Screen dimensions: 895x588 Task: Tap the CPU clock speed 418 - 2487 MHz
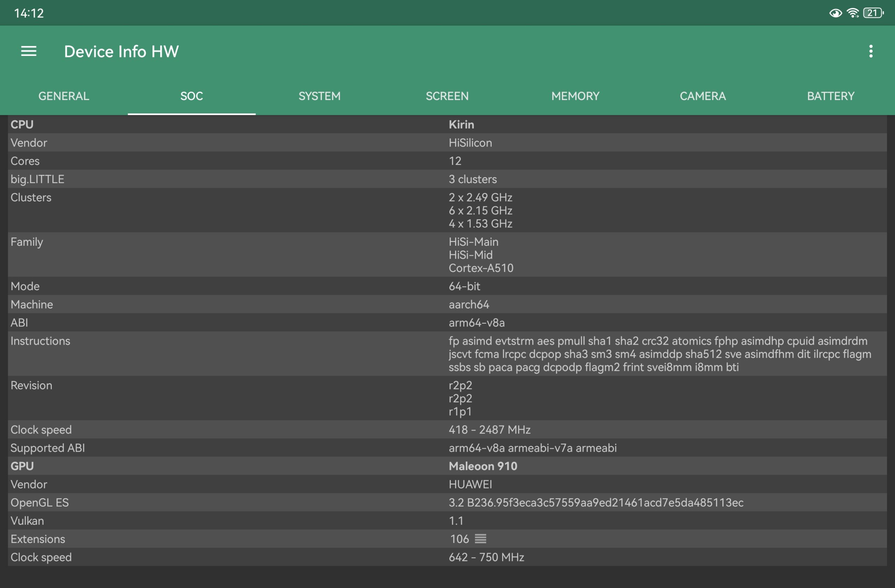(x=489, y=430)
